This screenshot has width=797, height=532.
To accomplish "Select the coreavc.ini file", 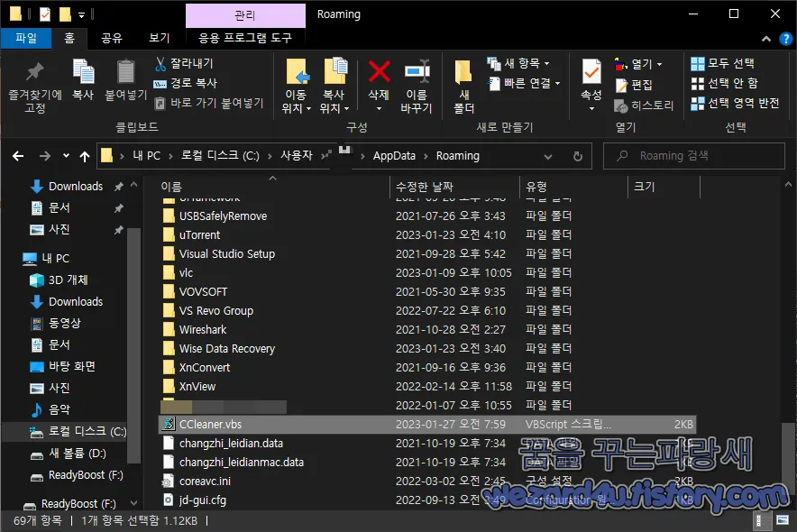I will click(x=427, y=482).
